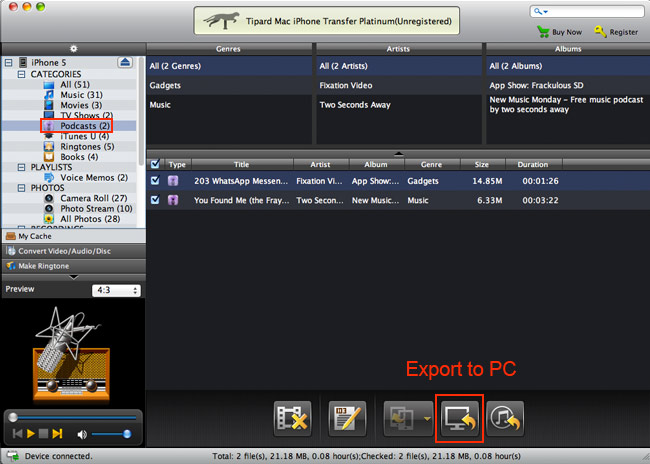Open All Photos (28)
The image size is (650, 464).
pyautogui.click(x=90, y=219)
